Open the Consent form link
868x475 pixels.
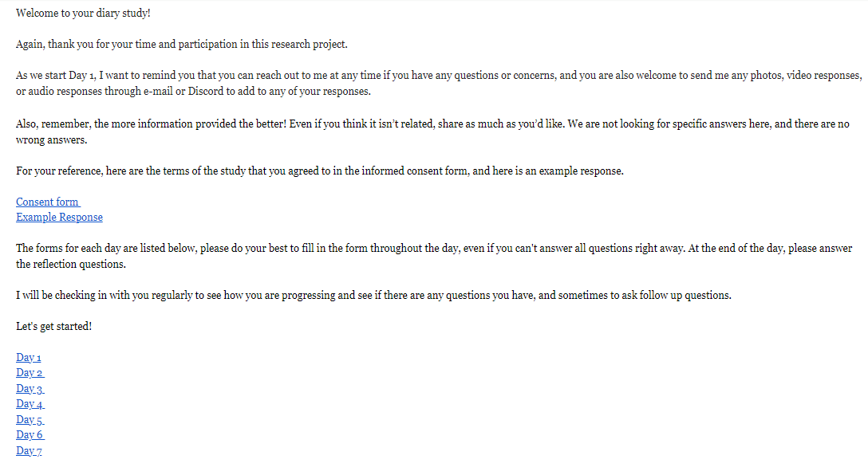point(48,202)
